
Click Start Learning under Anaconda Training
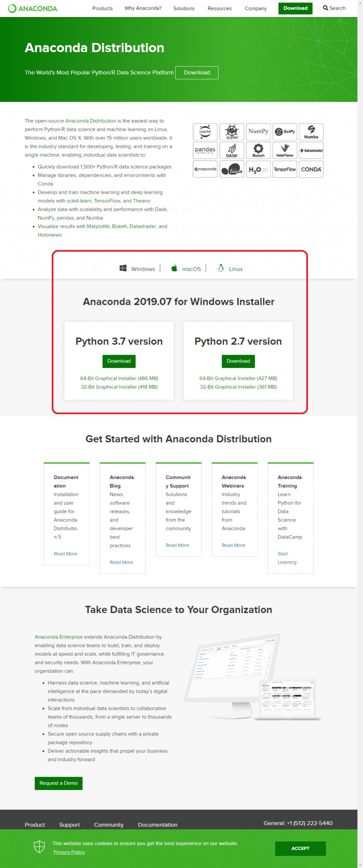click(x=287, y=558)
